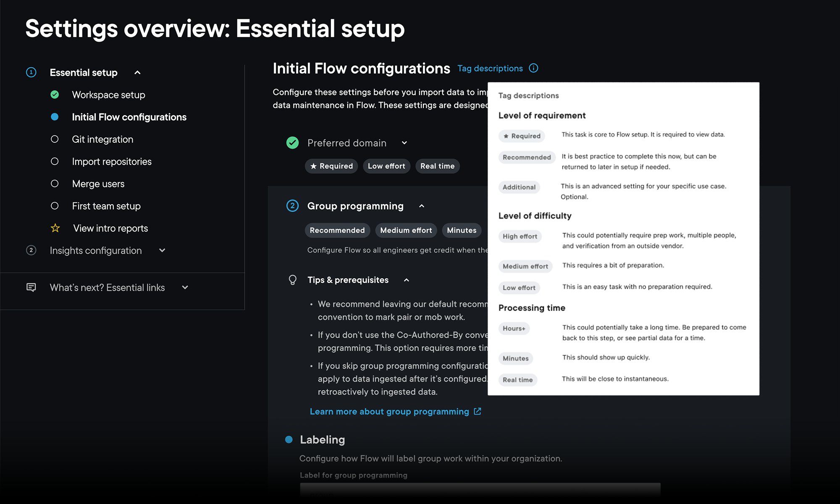Expand the Insights configuration section
This screenshot has width=840, height=504.
pyautogui.click(x=162, y=250)
